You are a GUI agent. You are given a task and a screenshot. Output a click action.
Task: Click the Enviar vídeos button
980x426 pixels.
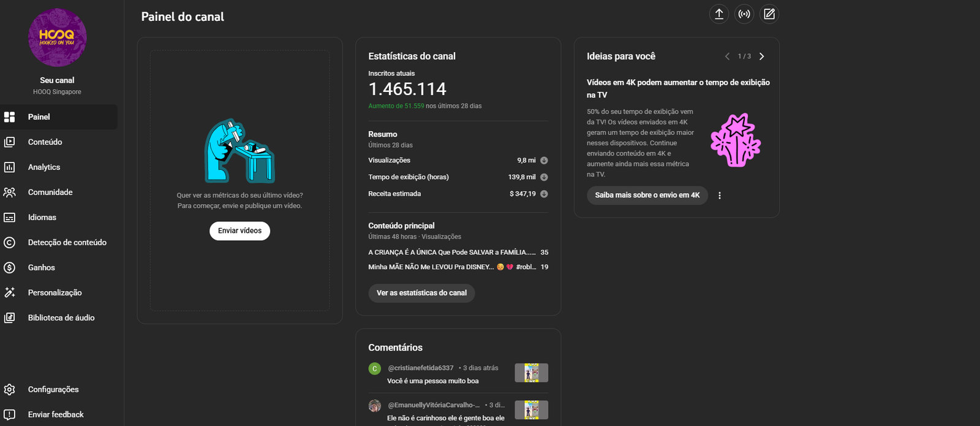click(239, 231)
